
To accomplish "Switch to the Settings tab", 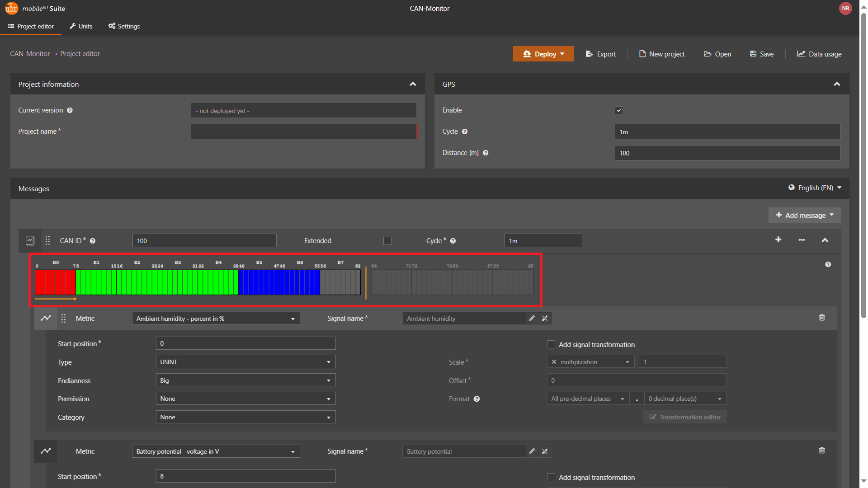I will (124, 26).
